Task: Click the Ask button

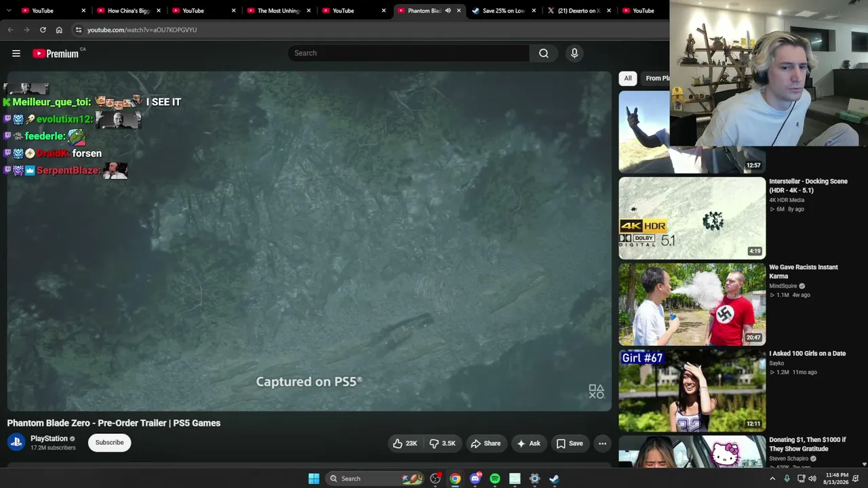Action: click(x=528, y=443)
